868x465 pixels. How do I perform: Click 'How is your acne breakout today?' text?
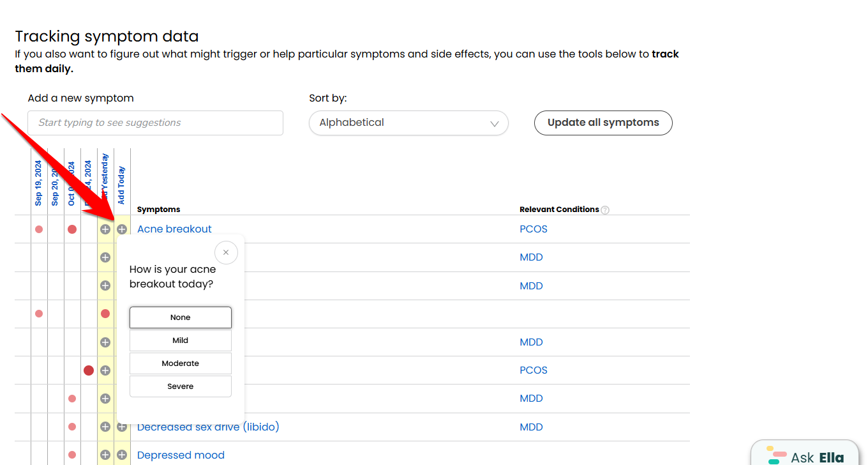click(173, 277)
